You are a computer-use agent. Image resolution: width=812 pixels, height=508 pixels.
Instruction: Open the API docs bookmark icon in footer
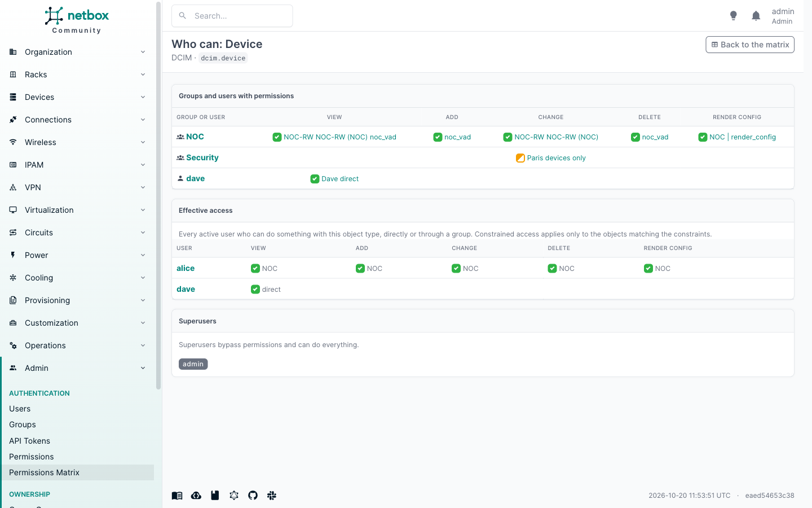(215, 496)
